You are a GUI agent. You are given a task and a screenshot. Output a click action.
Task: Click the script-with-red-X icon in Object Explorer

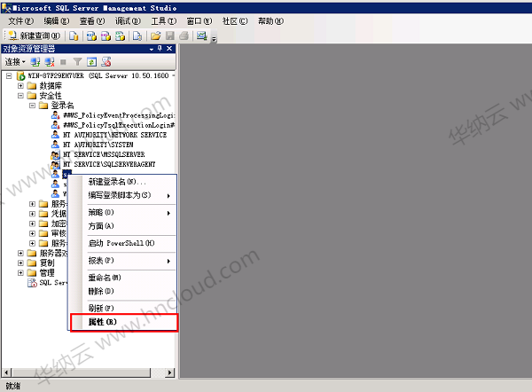[x=106, y=62]
